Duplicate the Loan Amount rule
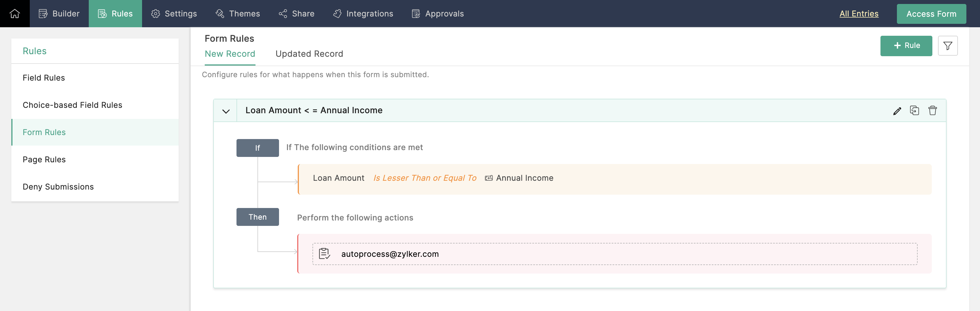This screenshot has height=311, width=980. coord(914,110)
